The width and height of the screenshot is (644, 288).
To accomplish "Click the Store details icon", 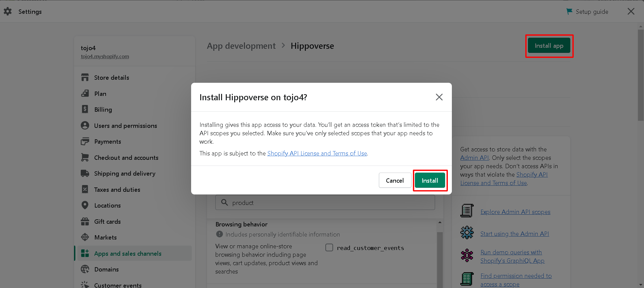I will coord(85,77).
